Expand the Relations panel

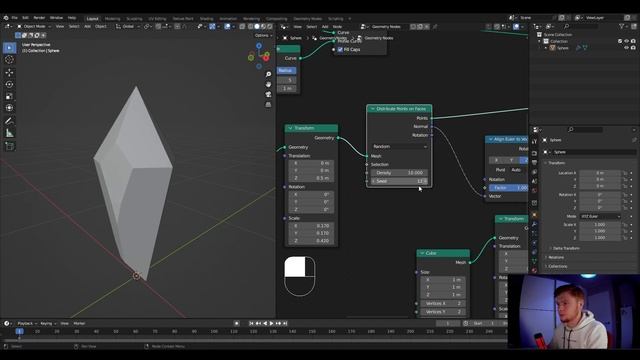click(x=556, y=258)
